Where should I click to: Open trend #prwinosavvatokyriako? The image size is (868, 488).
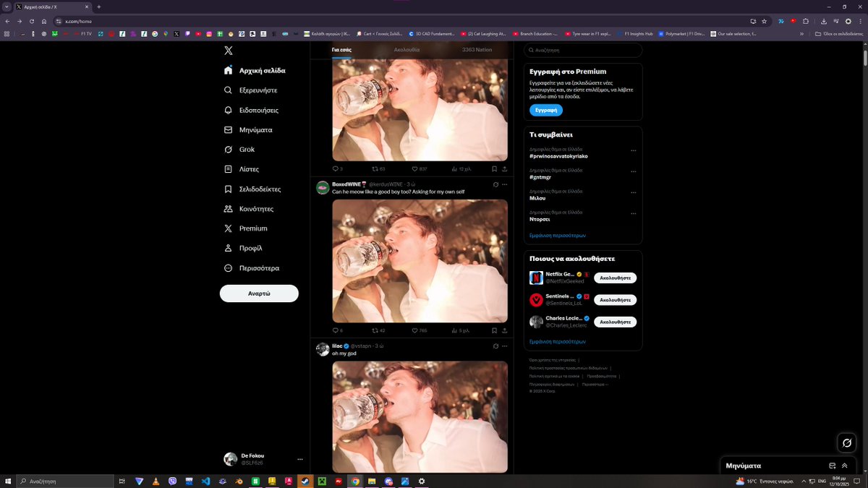click(x=558, y=156)
